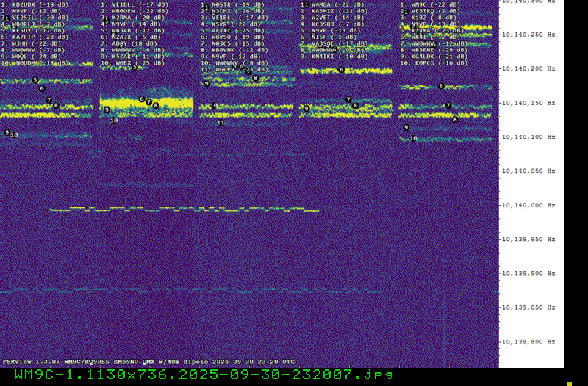The image size is (588, 386).
Task: Select the VE3TRQ (2 dB) spot entry
Action: point(431,11)
